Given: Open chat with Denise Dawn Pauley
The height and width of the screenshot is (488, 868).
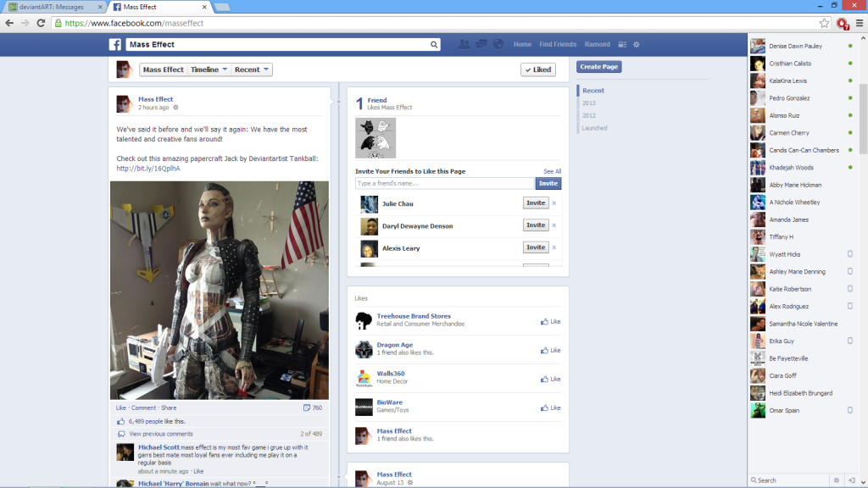Looking at the screenshot, I should [x=802, y=46].
